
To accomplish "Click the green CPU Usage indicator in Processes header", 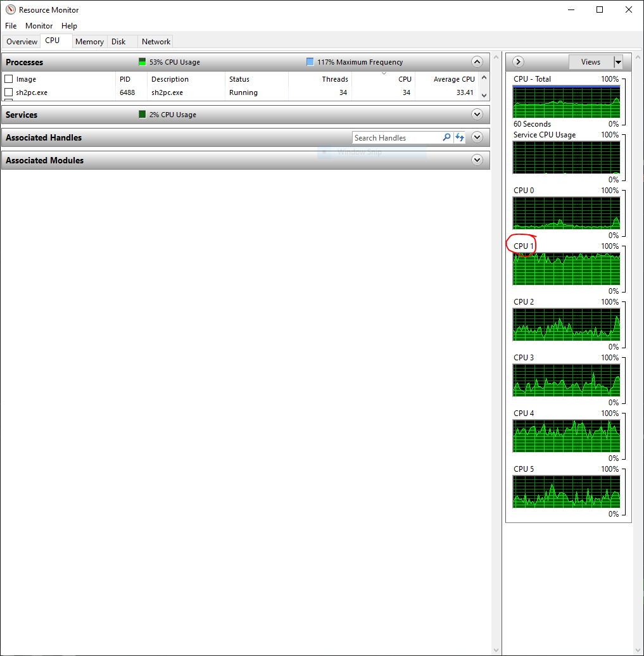I will (142, 62).
